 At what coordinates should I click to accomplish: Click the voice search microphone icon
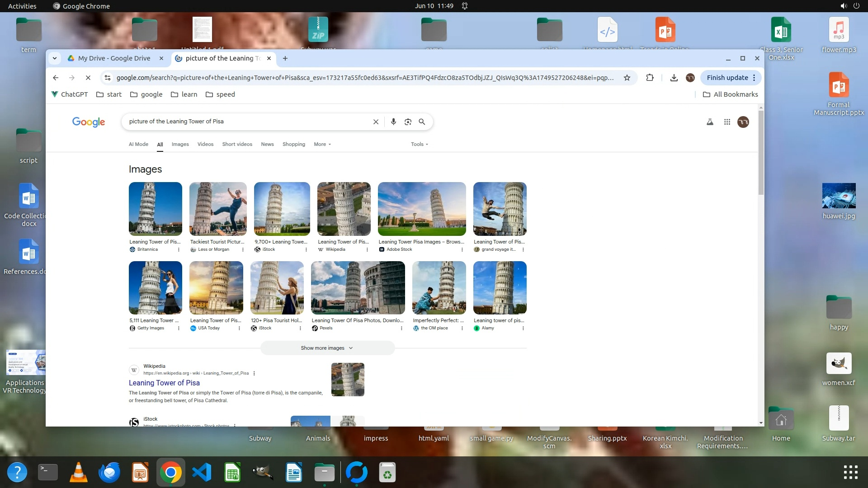pos(393,122)
